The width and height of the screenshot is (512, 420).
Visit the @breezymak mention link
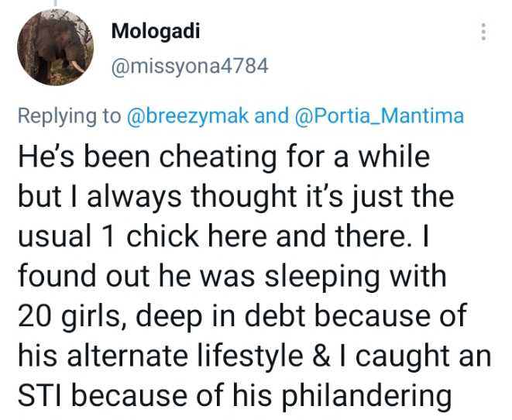pyautogui.click(x=187, y=116)
